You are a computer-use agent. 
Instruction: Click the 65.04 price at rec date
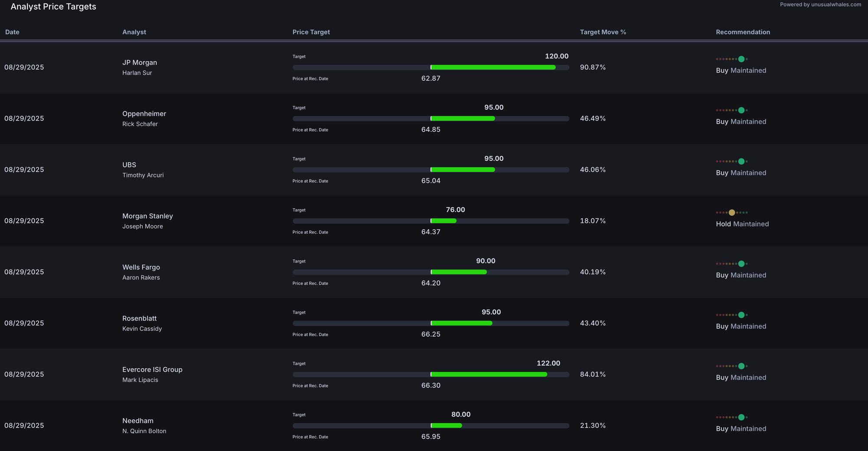pos(431,181)
